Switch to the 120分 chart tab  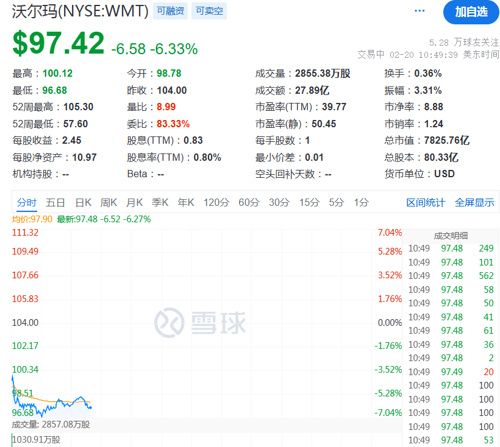point(216,202)
